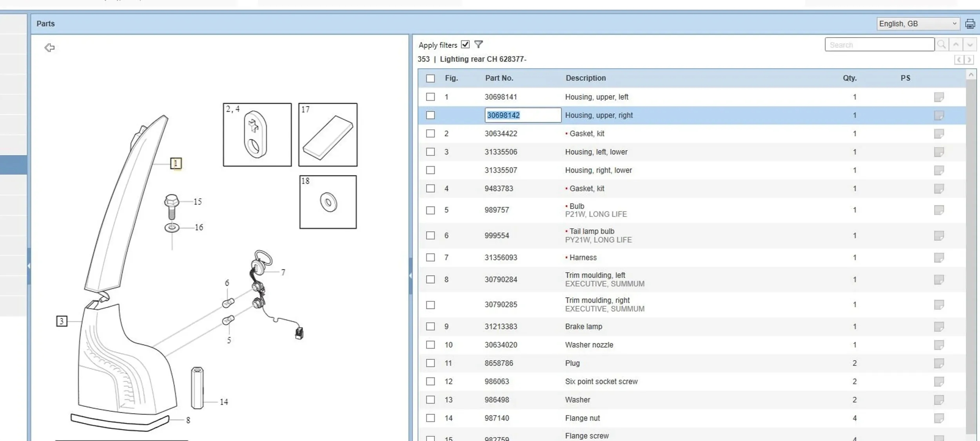Click into the Search input field
Screen dimensions: 980x441
click(879, 45)
